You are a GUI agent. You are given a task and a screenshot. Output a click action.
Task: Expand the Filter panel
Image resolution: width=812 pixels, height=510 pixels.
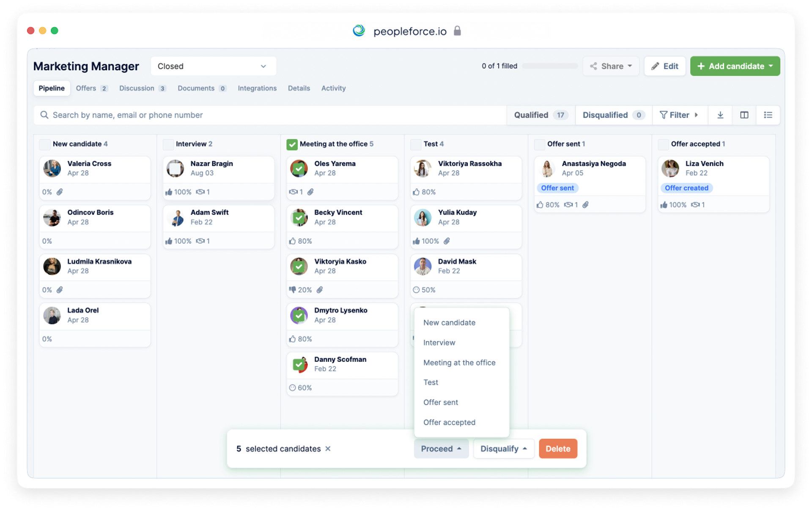pos(679,115)
